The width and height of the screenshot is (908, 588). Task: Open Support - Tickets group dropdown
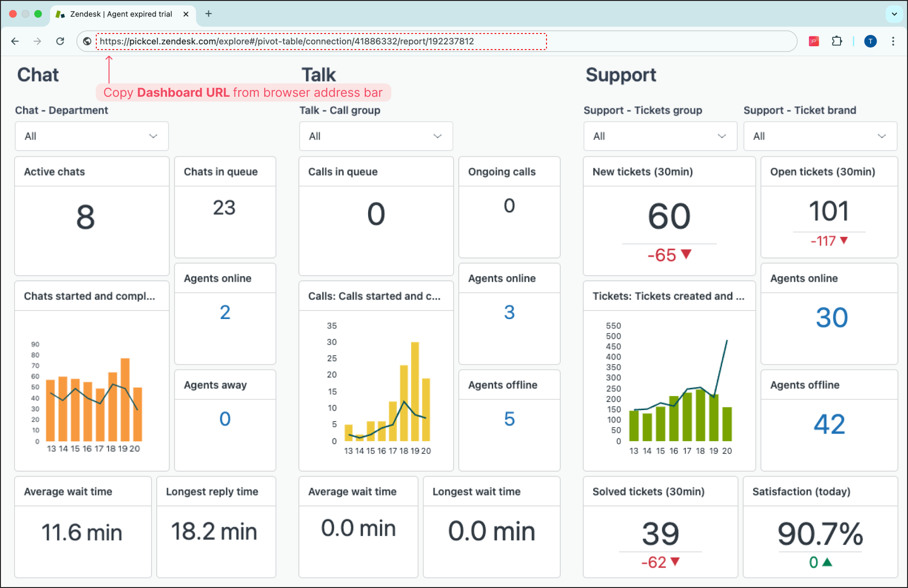pos(660,136)
